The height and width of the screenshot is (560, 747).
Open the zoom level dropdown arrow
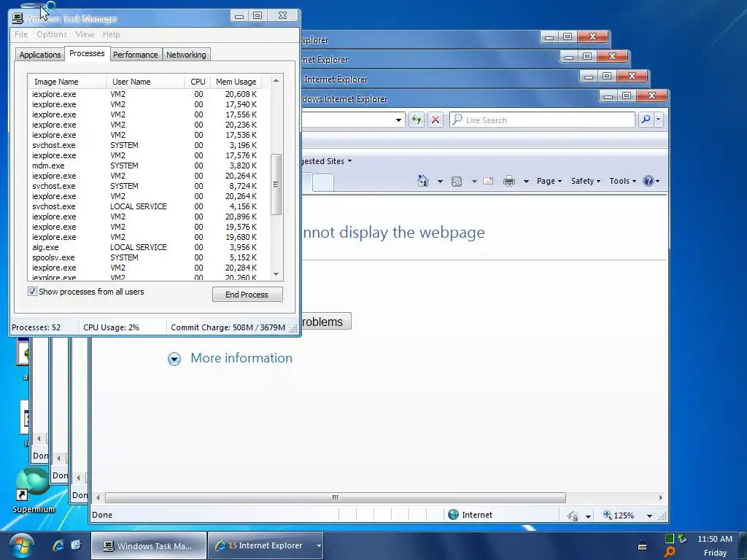point(649,516)
